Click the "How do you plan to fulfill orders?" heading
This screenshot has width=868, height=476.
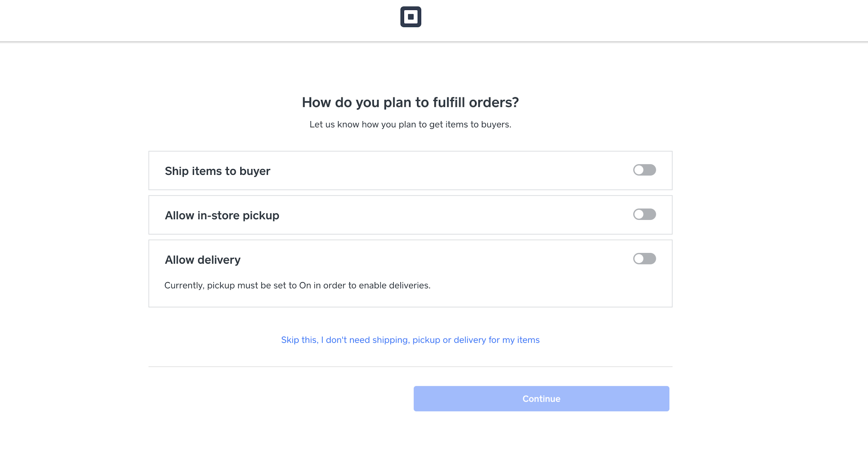[x=410, y=102]
